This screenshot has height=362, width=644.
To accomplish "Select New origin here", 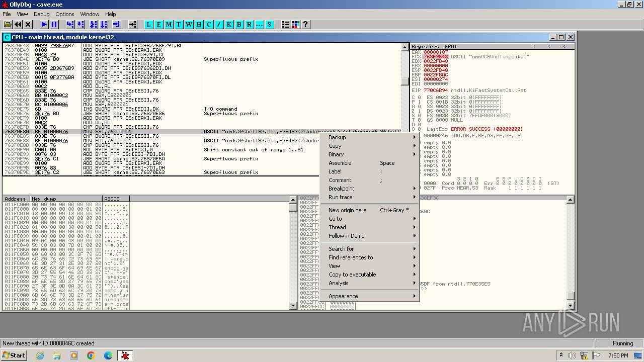I will [370, 210].
